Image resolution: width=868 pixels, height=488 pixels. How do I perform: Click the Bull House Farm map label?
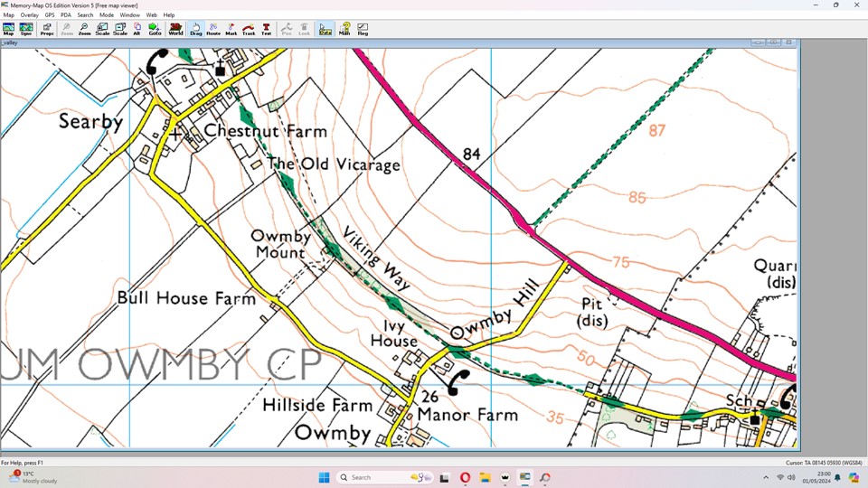[186, 297]
